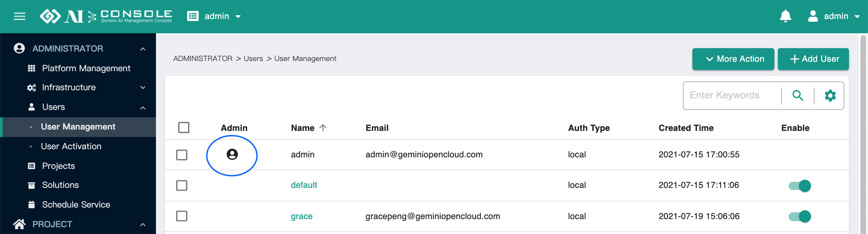Toggle the Enable switch for default user
Screen dimensions: 868x234
point(800,186)
